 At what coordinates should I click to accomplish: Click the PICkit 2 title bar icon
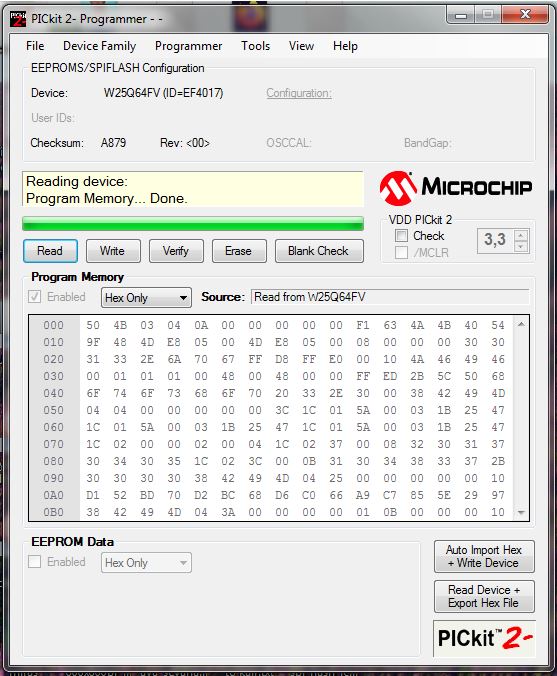coord(18,19)
